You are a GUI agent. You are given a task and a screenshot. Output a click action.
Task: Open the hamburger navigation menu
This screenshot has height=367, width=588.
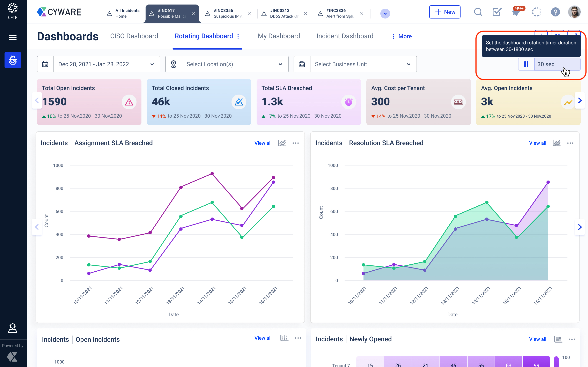[x=13, y=37]
